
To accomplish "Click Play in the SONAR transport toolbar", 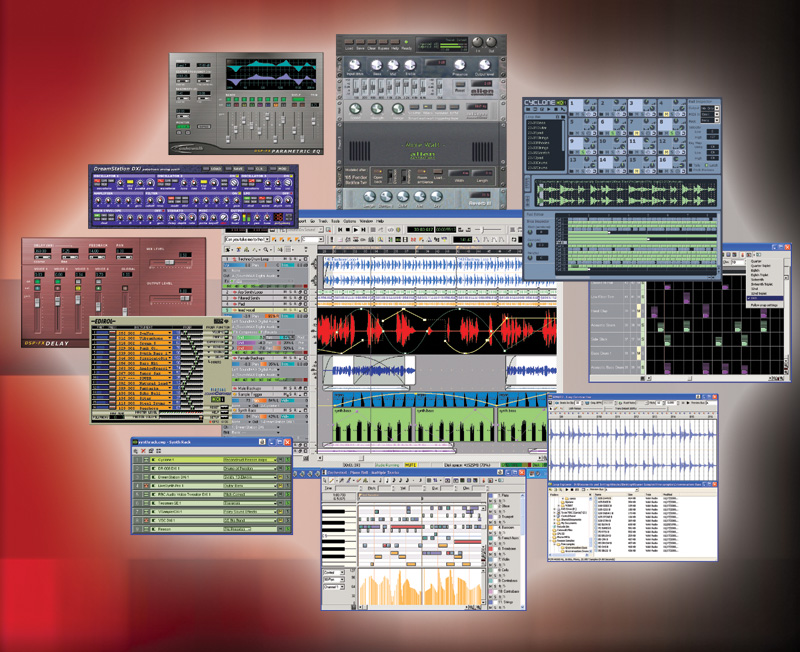I will (x=356, y=230).
